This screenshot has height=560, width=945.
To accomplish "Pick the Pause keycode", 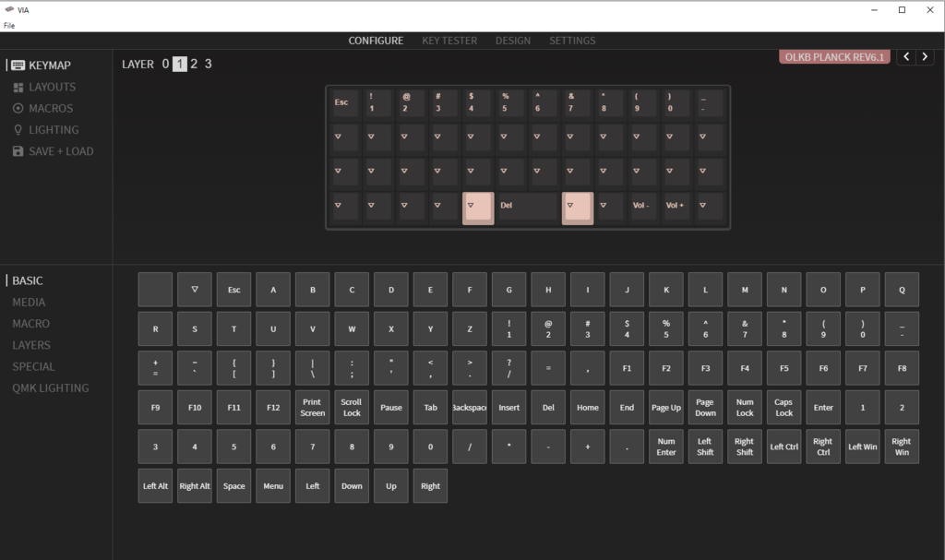I will pyautogui.click(x=391, y=408).
